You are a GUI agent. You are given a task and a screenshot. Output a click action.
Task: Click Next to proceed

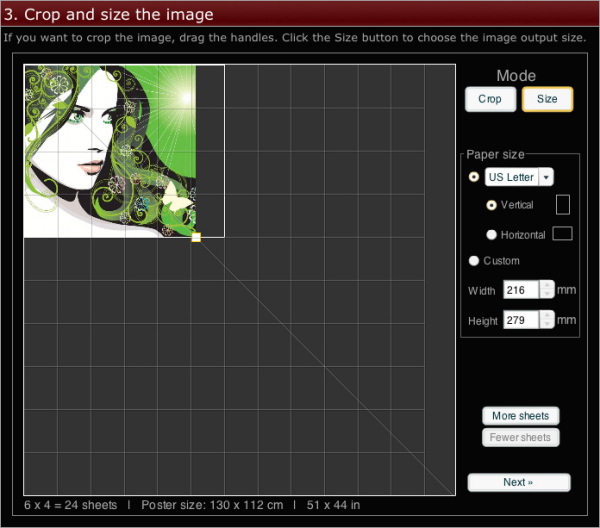pyautogui.click(x=518, y=482)
